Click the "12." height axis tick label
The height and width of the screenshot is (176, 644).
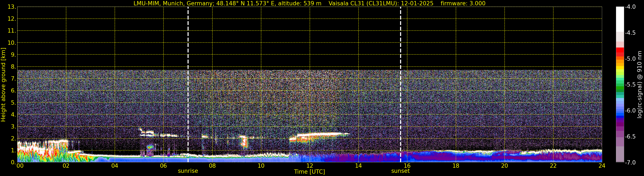[x=12, y=19]
